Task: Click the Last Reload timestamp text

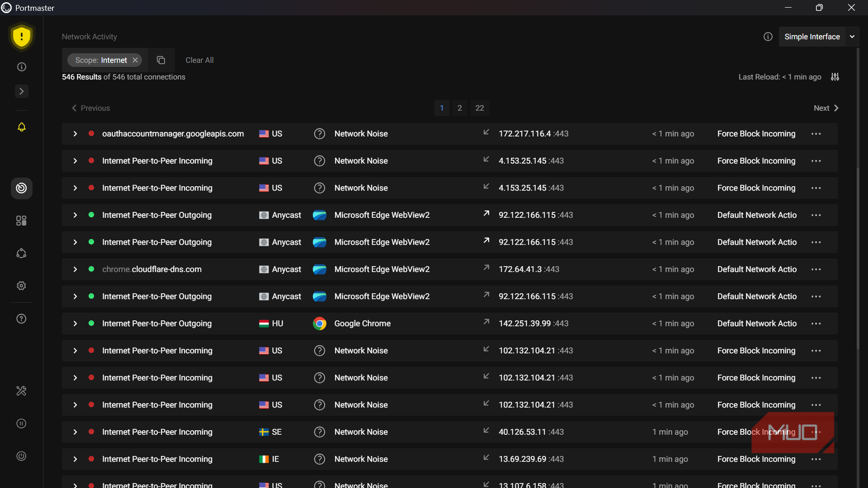Action: 780,77
